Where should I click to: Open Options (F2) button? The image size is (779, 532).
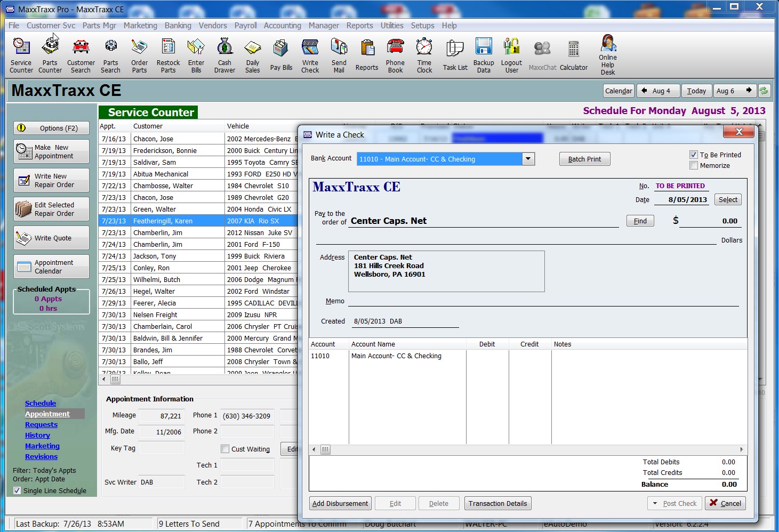tap(51, 128)
